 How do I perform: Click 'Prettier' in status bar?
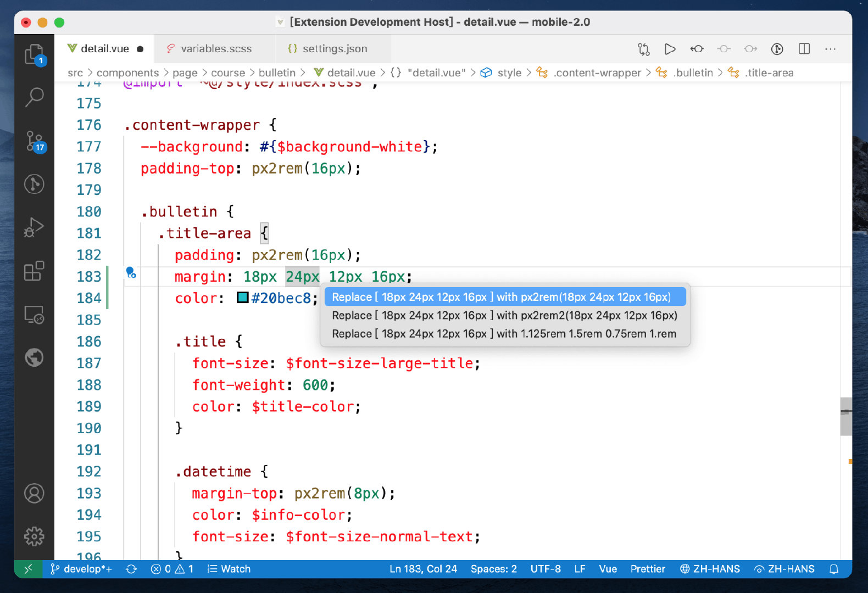click(648, 569)
